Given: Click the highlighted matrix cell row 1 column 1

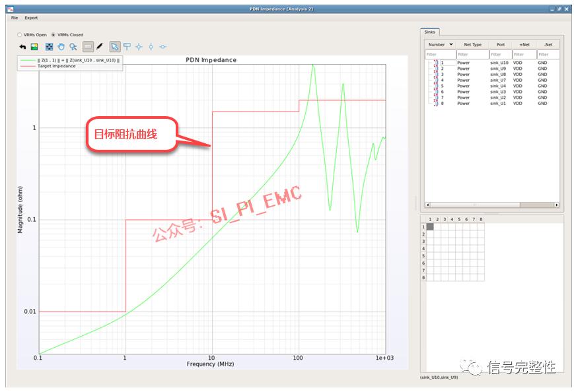Looking at the screenshot, I should pos(430,227).
